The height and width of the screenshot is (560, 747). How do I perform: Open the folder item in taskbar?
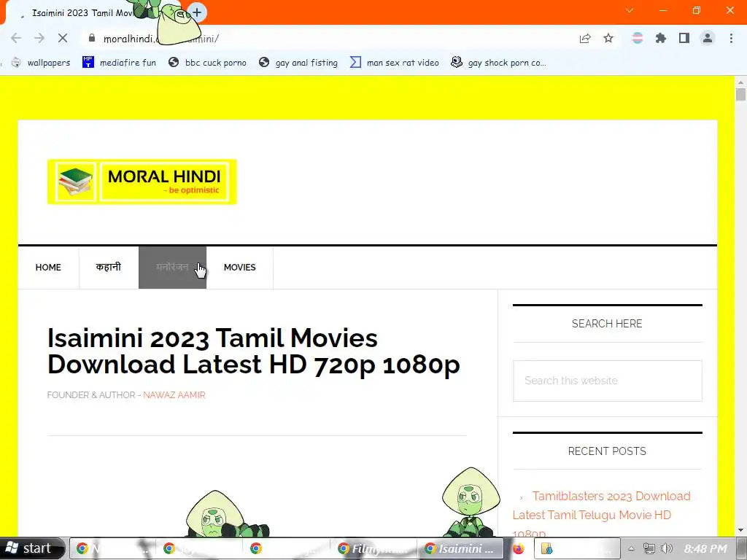coord(576,548)
